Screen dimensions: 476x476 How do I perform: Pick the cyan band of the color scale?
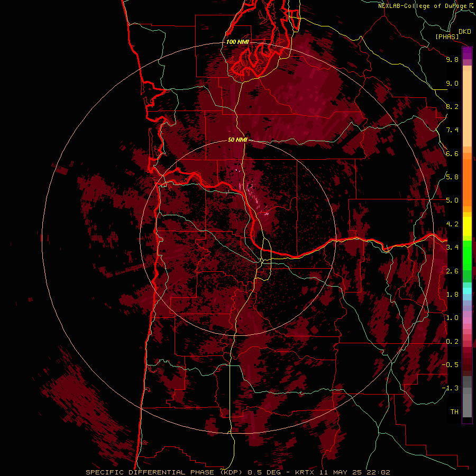467,291
